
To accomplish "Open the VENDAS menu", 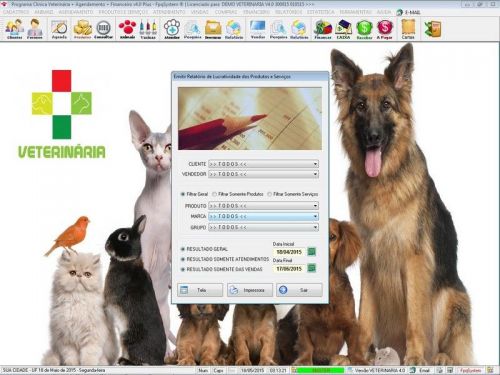I will 200,12.
